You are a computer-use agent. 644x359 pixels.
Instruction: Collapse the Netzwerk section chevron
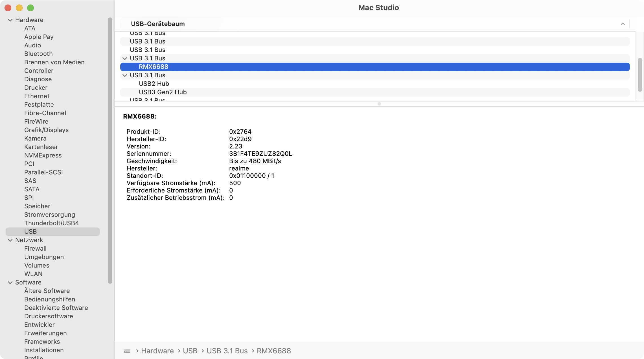pyautogui.click(x=10, y=240)
